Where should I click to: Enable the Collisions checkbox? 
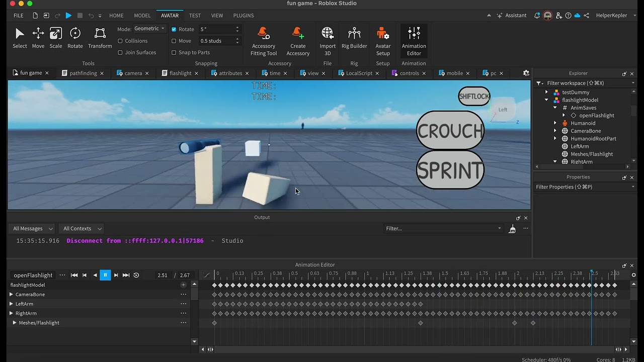(x=119, y=41)
